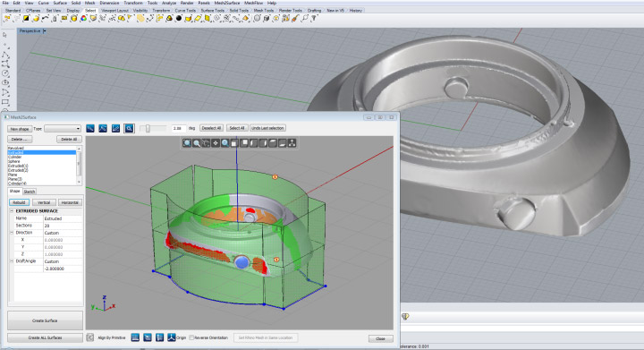Image resolution: width=644 pixels, height=350 pixels.
Task: Click the circle tool in left sidebar
Action: click(5, 73)
